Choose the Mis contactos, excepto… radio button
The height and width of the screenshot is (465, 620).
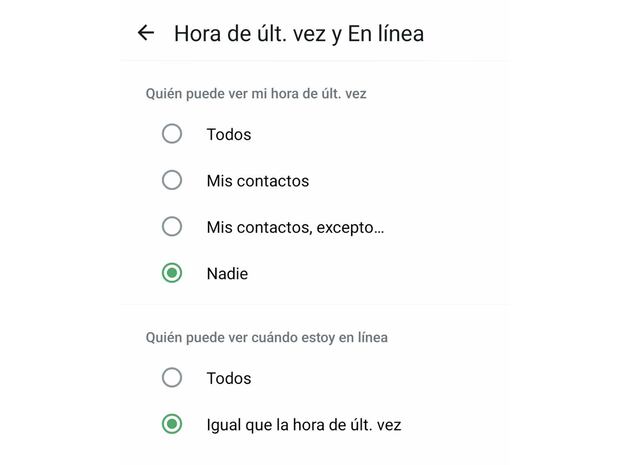(172, 227)
